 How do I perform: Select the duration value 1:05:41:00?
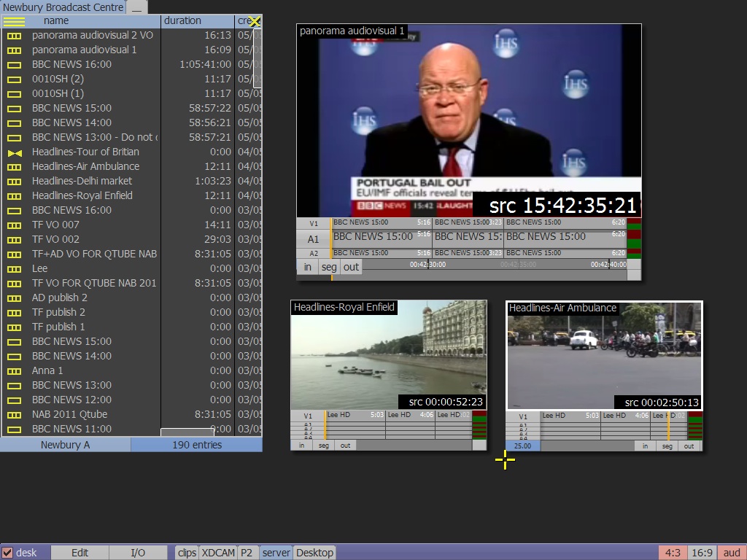(205, 64)
